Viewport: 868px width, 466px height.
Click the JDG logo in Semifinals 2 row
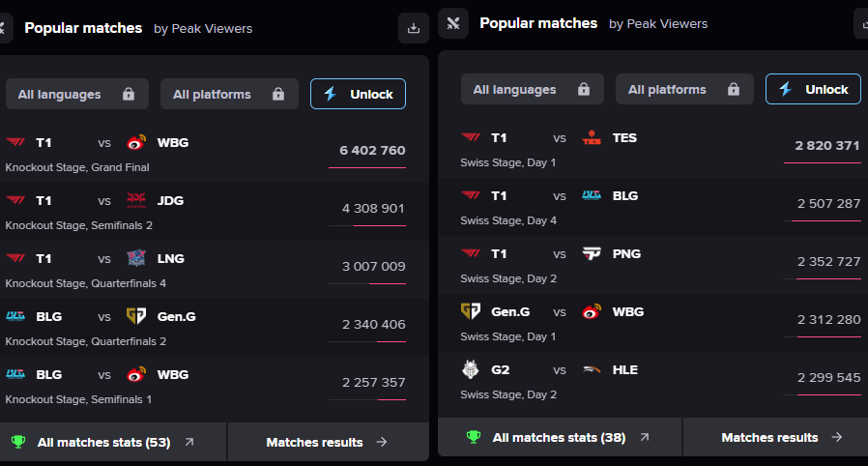(x=136, y=200)
